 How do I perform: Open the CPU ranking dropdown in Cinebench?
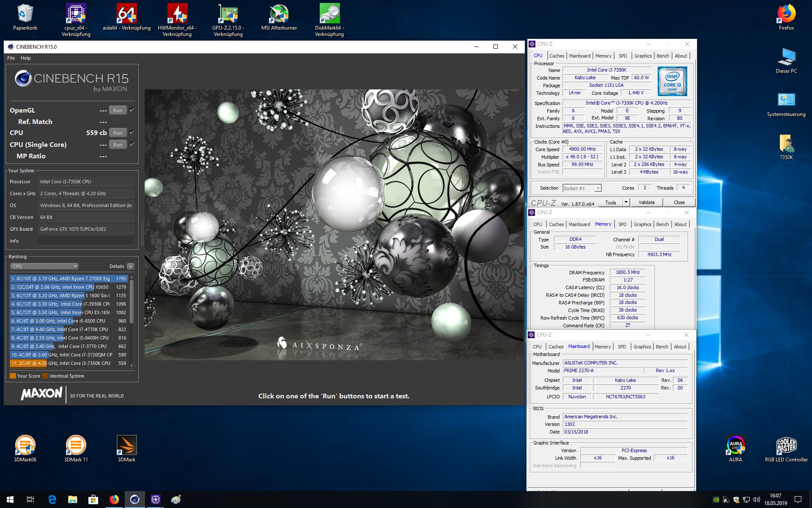[x=44, y=266]
